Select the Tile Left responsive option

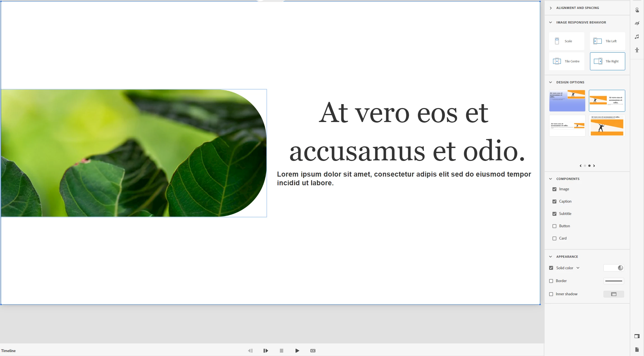[607, 41]
